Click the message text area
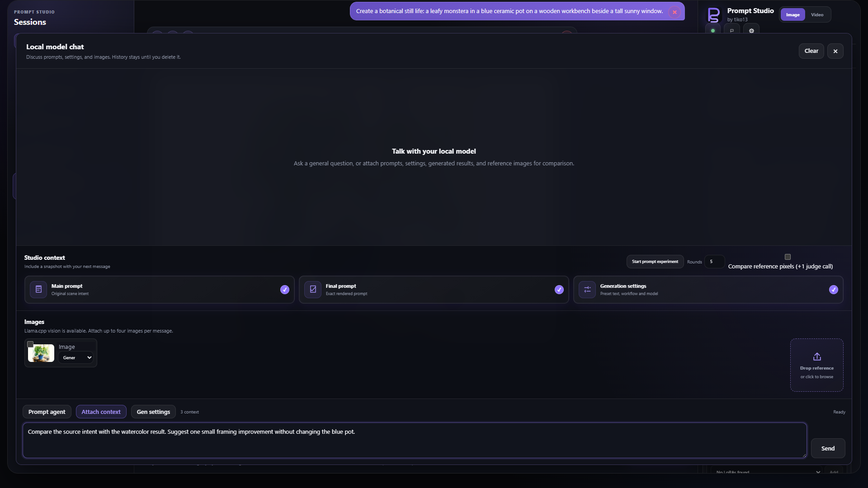 [415, 441]
